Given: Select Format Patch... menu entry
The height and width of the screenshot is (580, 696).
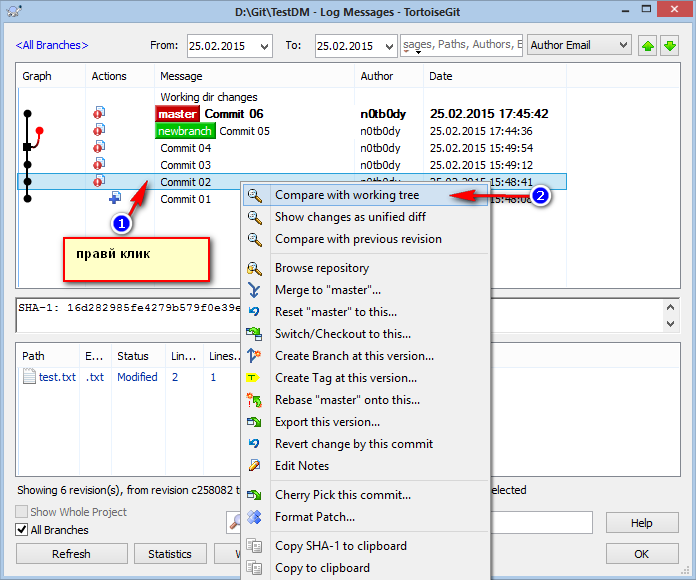Looking at the screenshot, I should pyautogui.click(x=366, y=517).
